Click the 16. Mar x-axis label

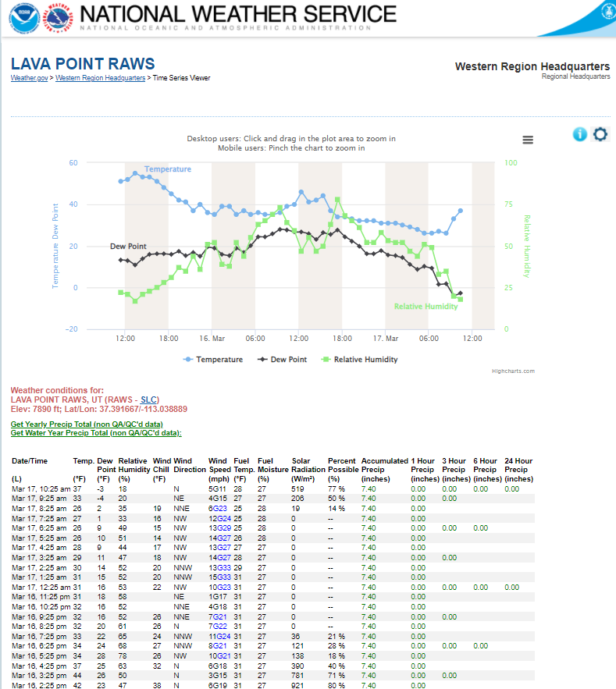click(212, 339)
